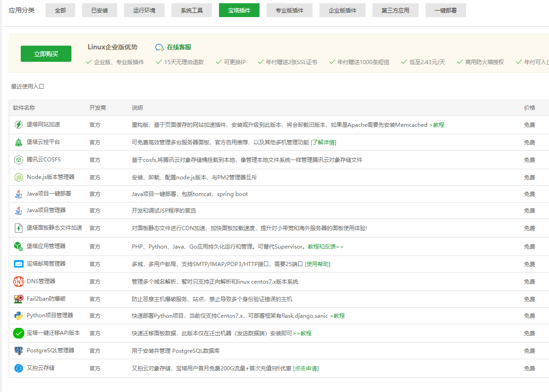Image resolution: width=549 pixels, height=392 pixels.
Task: Click the Java项目一键部署 name
Action: pos(49,193)
